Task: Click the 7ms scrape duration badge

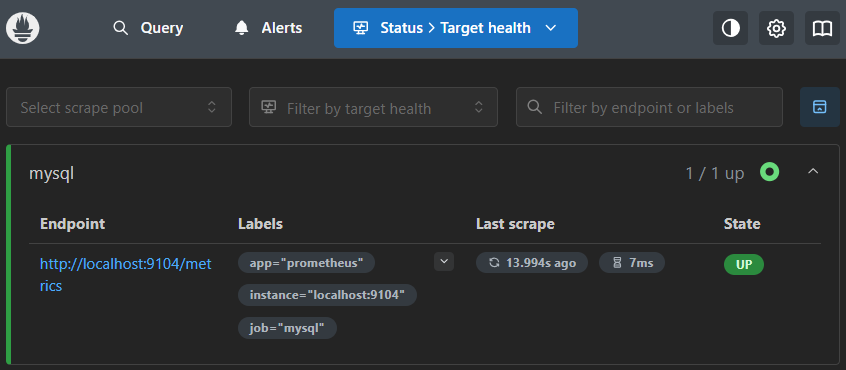Action: pos(632,263)
